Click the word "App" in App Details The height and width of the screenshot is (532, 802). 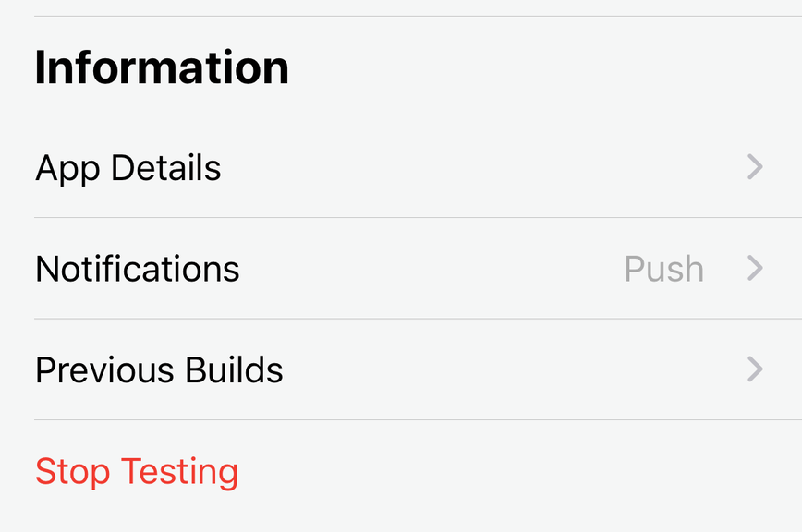click(68, 169)
